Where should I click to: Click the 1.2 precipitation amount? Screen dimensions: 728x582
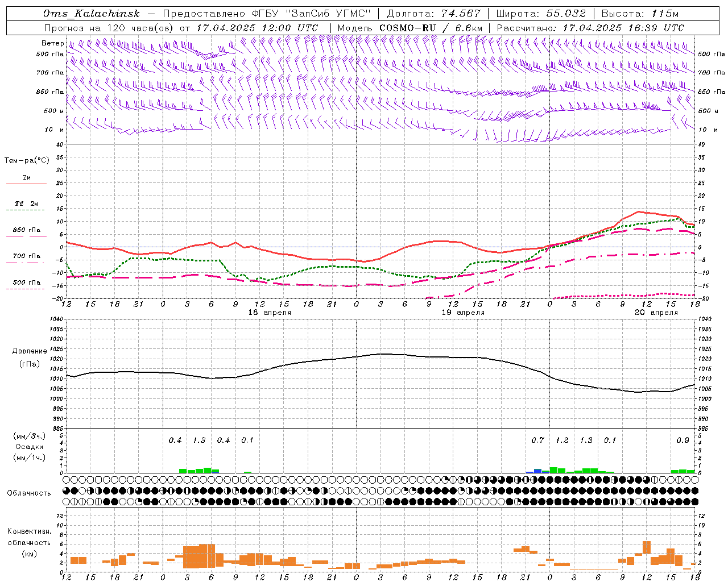pyautogui.click(x=562, y=440)
